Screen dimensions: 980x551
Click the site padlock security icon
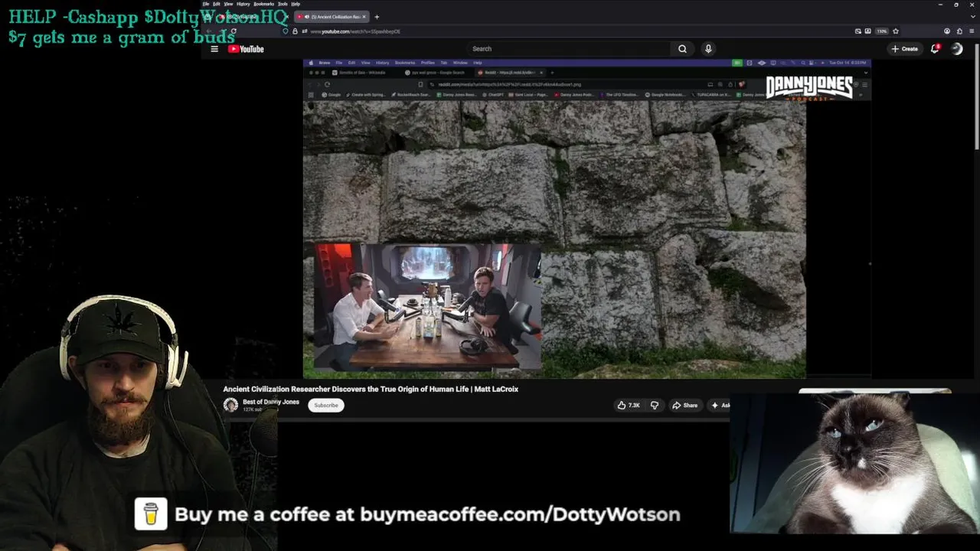click(295, 31)
